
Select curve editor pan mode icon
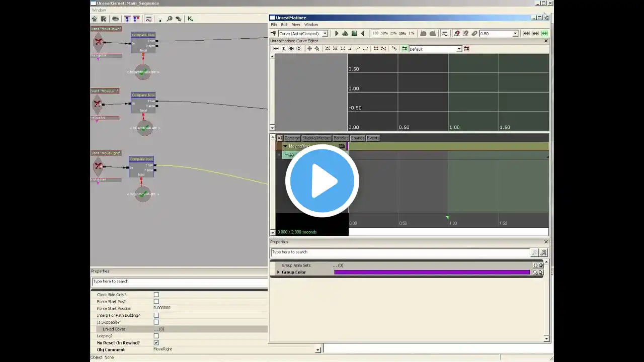[x=309, y=49]
